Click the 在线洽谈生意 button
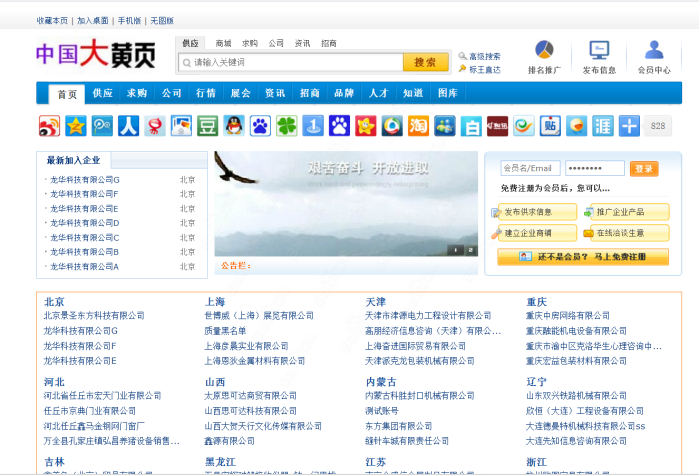The height and width of the screenshot is (475, 699). pyautogui.click(x=626, y=233)
